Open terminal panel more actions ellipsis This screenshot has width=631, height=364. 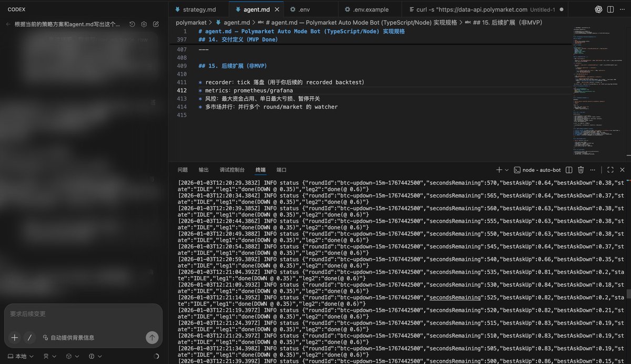593,170
